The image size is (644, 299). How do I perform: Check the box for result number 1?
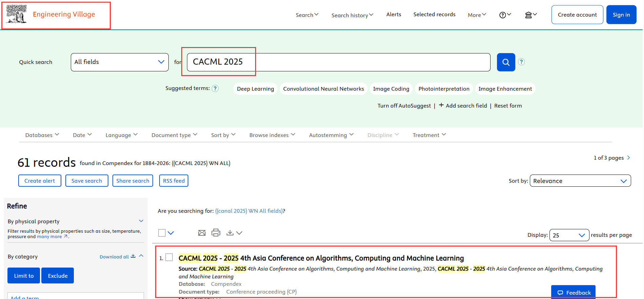(169, 257)
